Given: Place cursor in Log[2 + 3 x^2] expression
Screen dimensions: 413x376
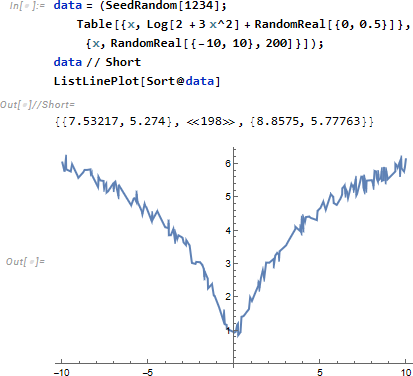Looking at the screenshot, I should (x=193, y=24).
